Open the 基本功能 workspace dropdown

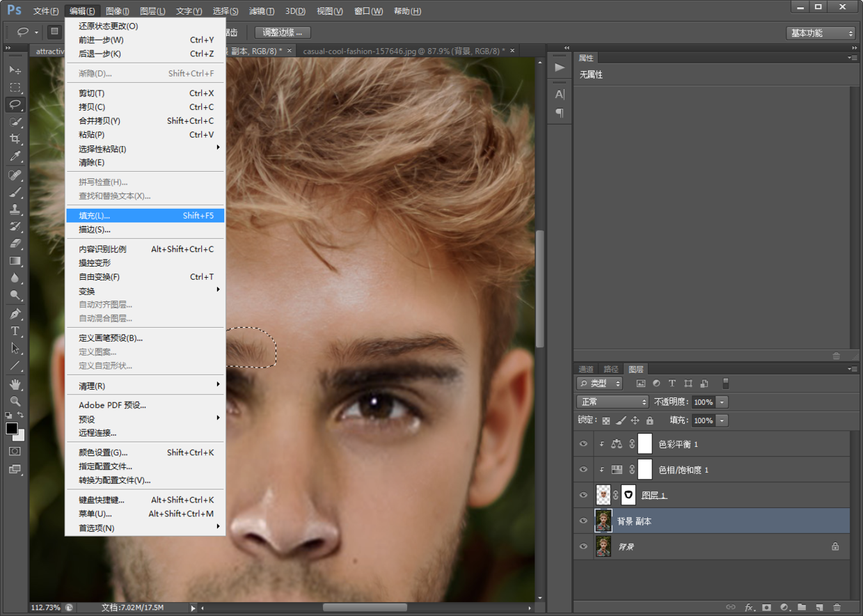[x=821, y=33]
